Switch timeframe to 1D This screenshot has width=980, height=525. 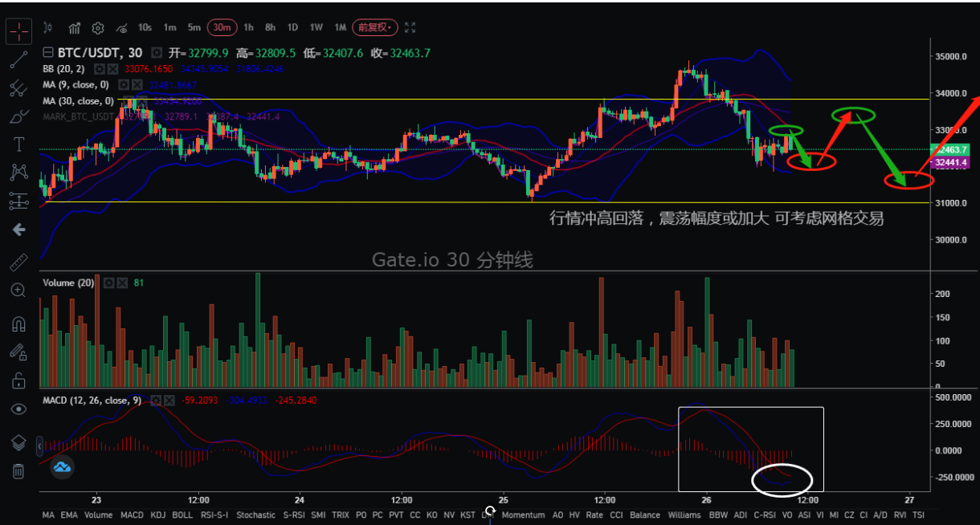coord(292,27)
